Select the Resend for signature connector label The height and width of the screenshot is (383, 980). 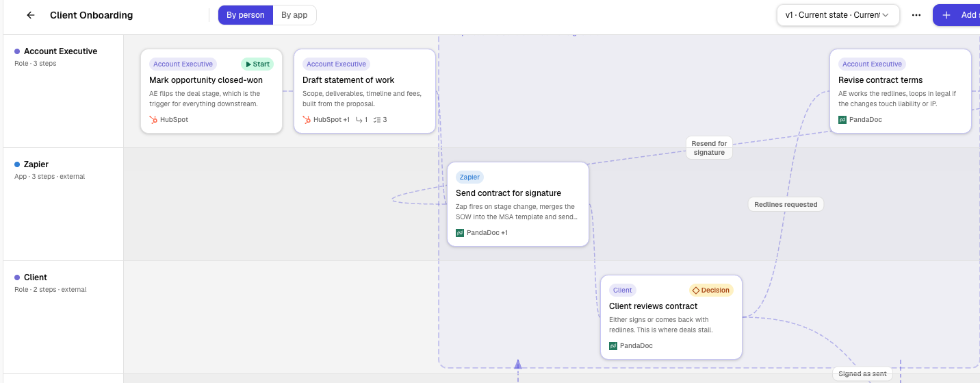[x=709, y=148]
